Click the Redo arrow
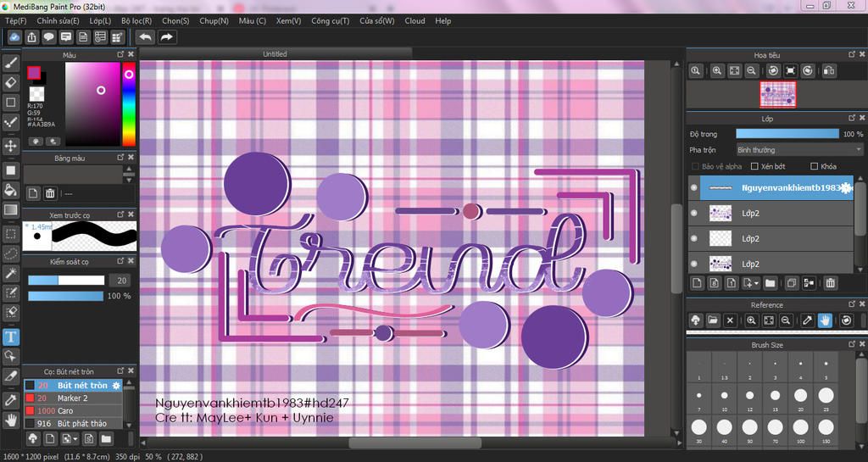Viewport: 868px width, 462px height. coord(166,37)
